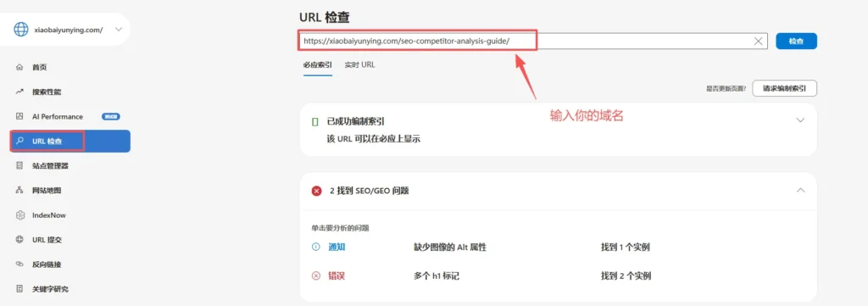Click the home icon next to 首页

pos(20,68)
